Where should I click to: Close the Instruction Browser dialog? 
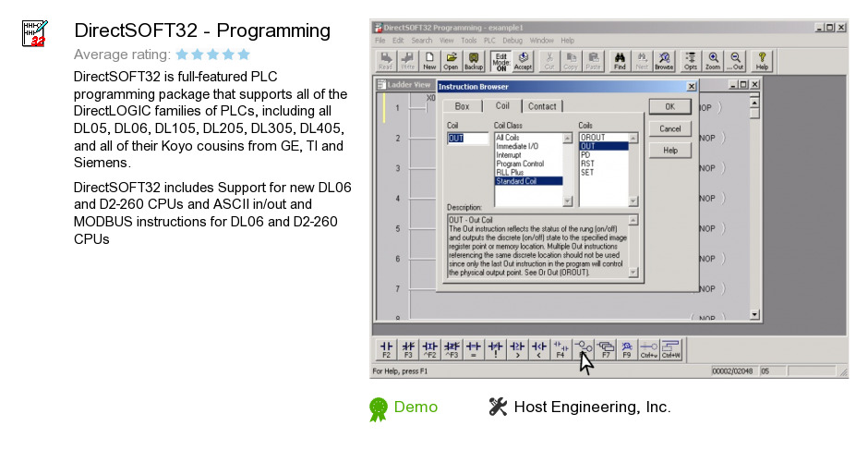(692, 87)
